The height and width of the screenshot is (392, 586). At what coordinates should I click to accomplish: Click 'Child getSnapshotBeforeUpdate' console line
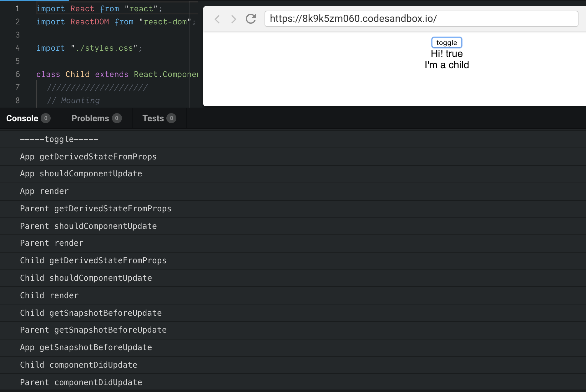[x=91, y=313]
